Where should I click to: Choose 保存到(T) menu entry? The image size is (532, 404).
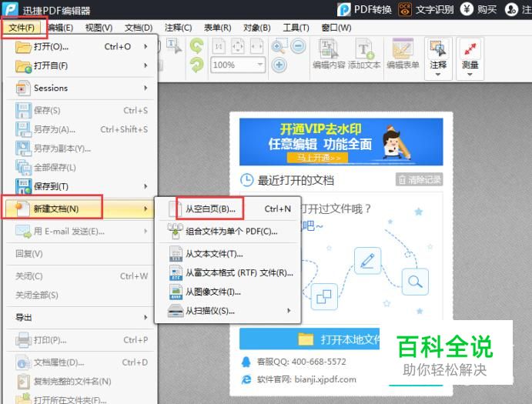80,186
